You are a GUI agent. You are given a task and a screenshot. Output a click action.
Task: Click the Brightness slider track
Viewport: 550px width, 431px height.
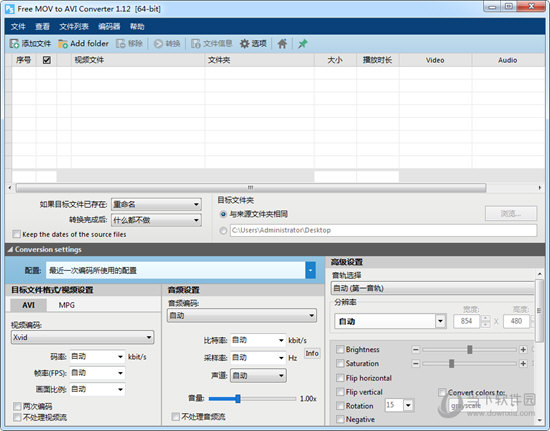tap(469, 349)
